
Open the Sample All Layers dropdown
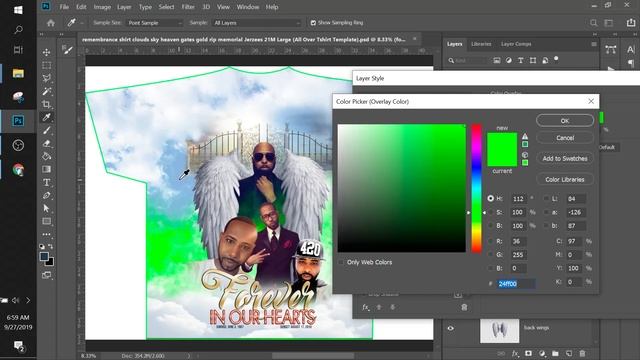(257, 23)
